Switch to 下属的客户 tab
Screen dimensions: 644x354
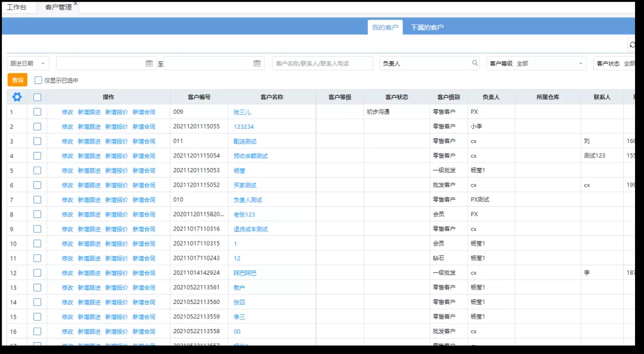coord(427,27)
